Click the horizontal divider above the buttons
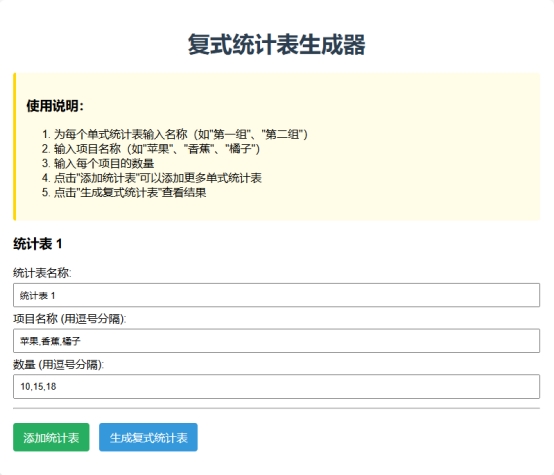Screen dimensions: 554x475 click(277, 408)
